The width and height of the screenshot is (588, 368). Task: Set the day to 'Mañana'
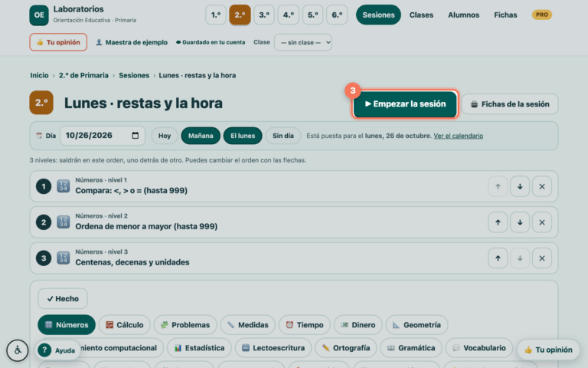coord(201,136)
